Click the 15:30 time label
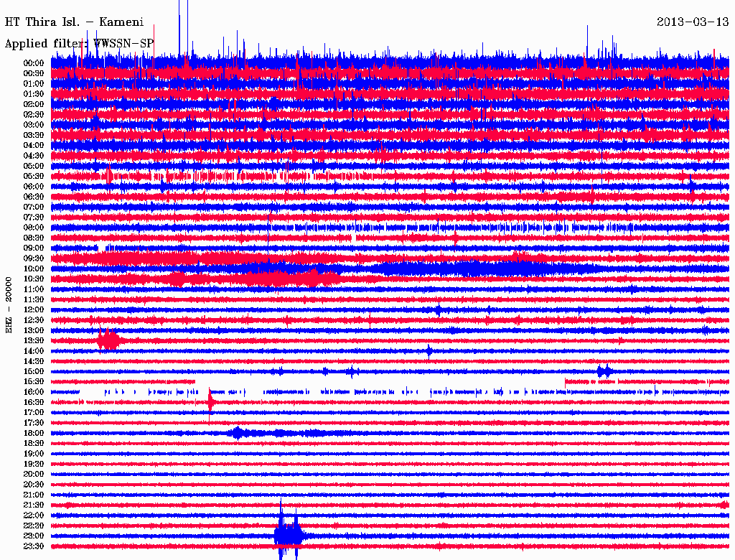Viewport: 735px width, 560px height. click(x=34, y=382)
